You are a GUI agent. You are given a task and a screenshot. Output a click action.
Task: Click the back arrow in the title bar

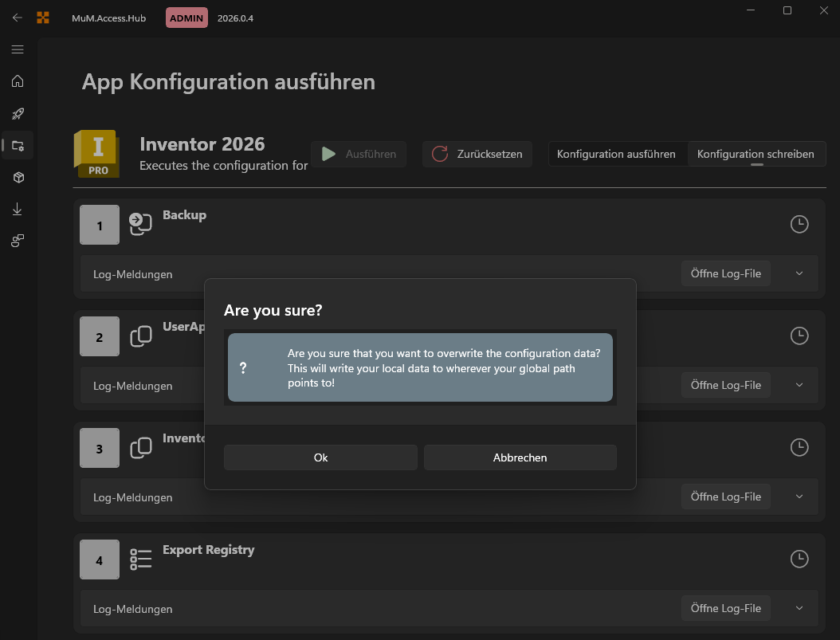[x=17, y=17]
